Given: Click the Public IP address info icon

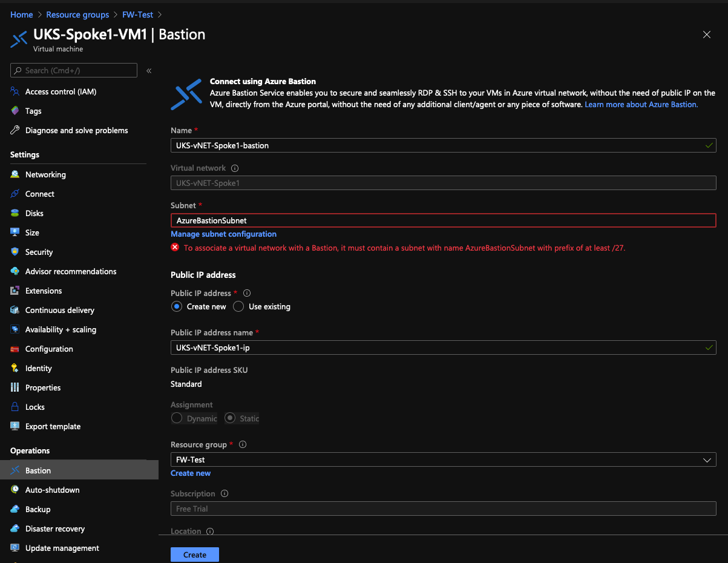Looking at the screenshot, I should (x=247, y=293).
